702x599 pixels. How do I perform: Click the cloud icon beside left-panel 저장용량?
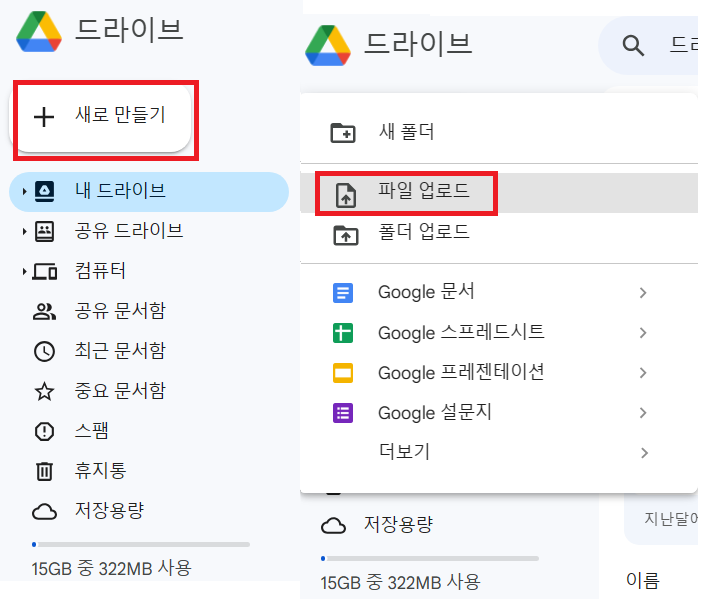[x=44, y=512]
